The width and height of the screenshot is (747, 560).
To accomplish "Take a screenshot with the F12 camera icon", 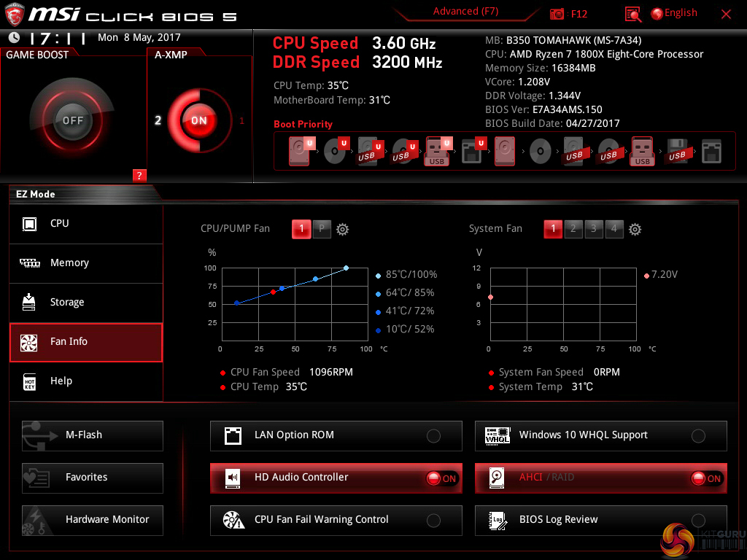I will click(x=557, y=15).
